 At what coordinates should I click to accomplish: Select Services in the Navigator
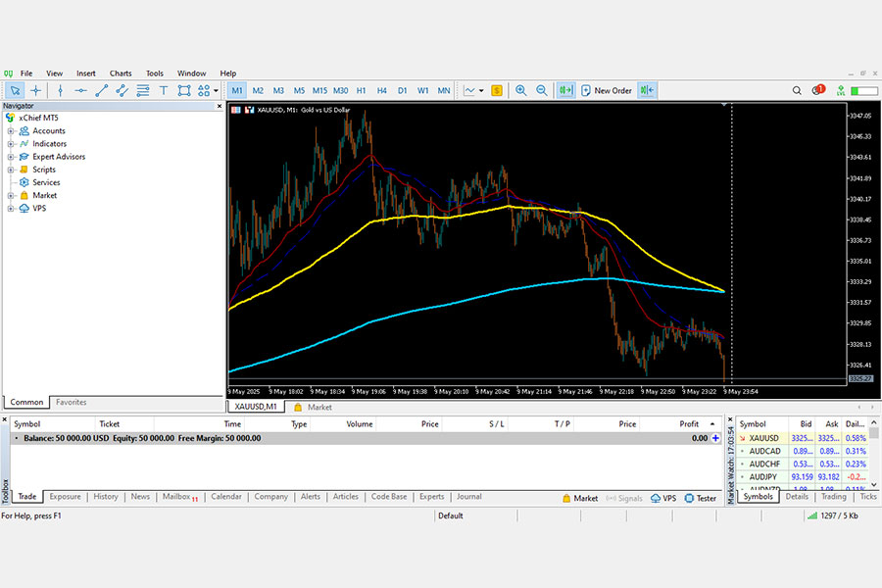click(46, 182)
